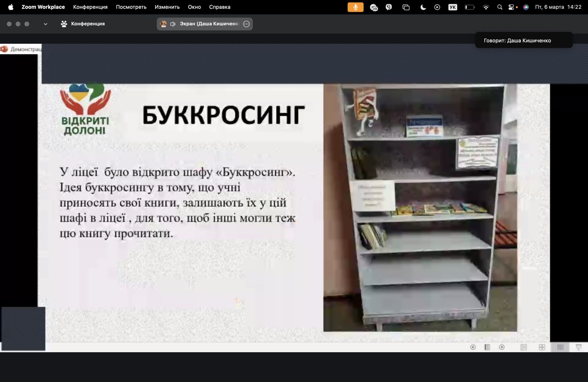
Task: Open the Справка menu
Action: pyautogui.click(x=219, y=7)
